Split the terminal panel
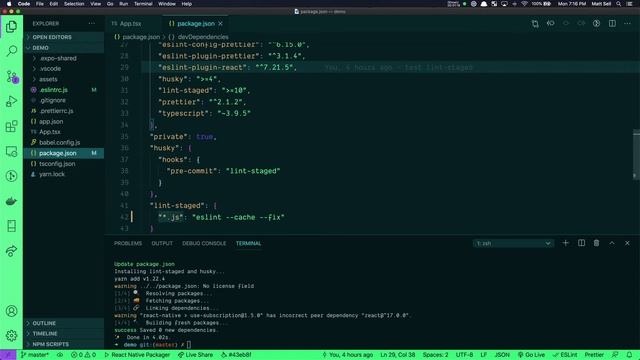The height and width of the screenshot is (360, 640). click(581, 243)
